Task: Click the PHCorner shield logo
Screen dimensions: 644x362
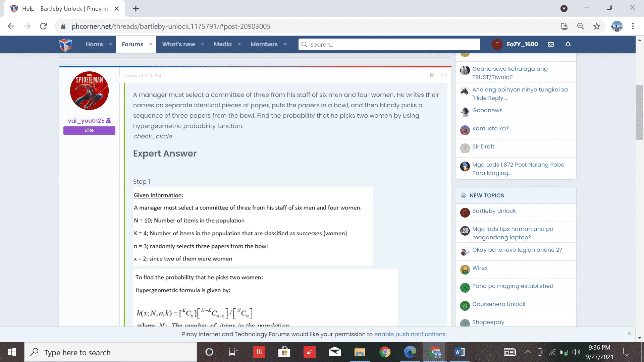Action: tap(65, 45)
